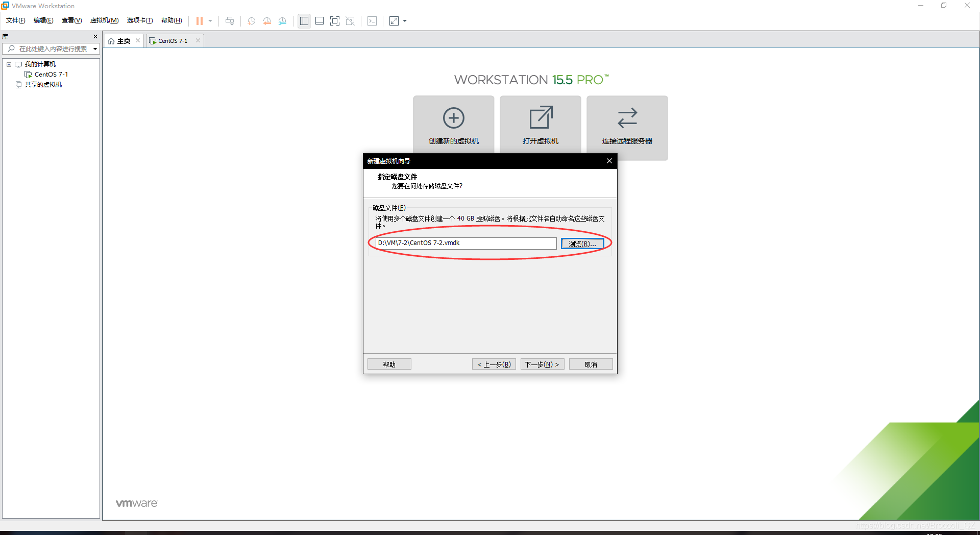Close the 主页 tab with its X
980x535 pixels.
pyautogui.click(x=138, y=41)
